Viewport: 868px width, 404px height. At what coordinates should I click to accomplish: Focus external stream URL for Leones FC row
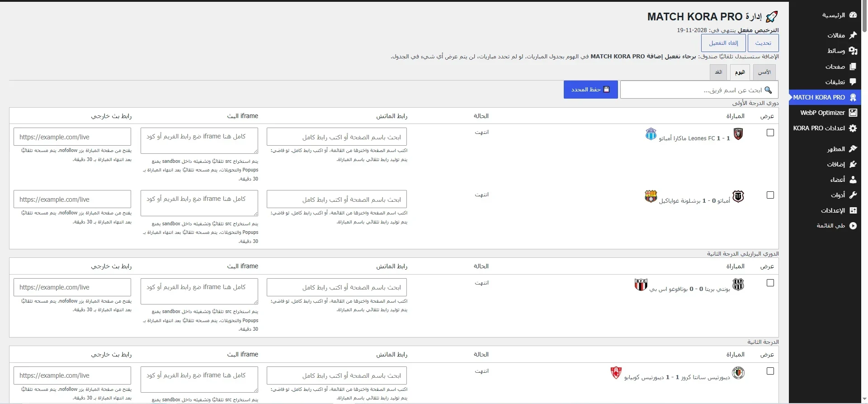[72, 137]
